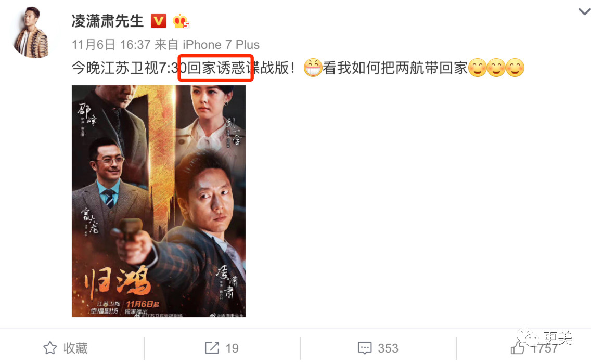Viewport: 591px width, 364px height.
Task: Open the 353 comments count
Action: click(388, 348)
